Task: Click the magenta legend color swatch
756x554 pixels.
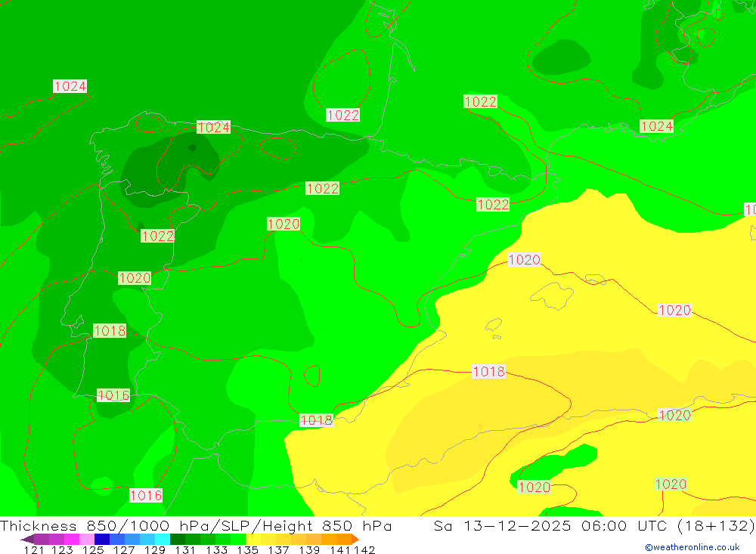Action: tap(71, 539)
